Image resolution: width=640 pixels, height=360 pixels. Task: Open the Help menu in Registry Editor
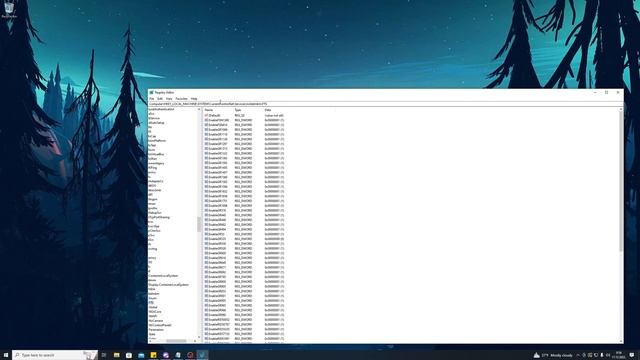(x=194, y=99)
